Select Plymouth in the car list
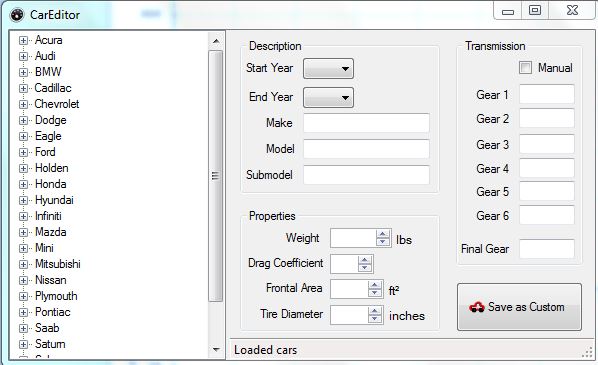The width and height of the screenshot is (598, 365). (56, 296)
